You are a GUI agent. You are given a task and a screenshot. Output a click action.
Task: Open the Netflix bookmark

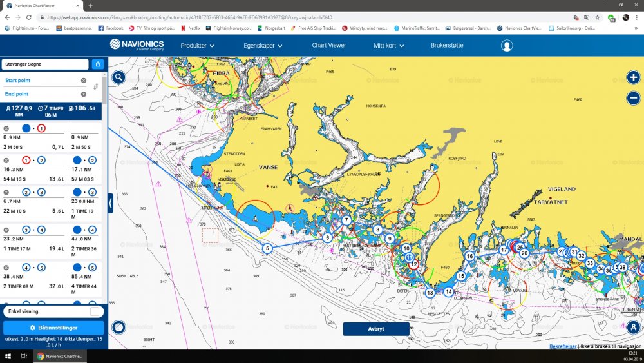click(x=191, y=28)
